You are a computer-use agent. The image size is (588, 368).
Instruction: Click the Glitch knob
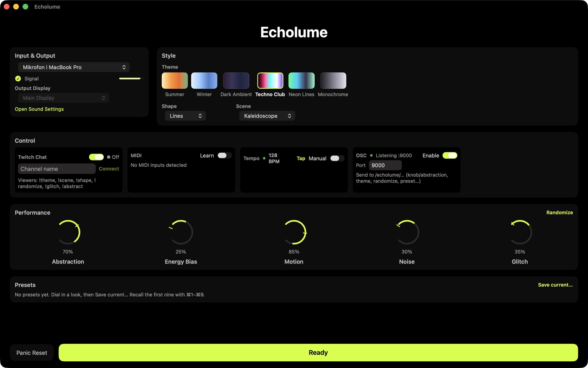520,232
